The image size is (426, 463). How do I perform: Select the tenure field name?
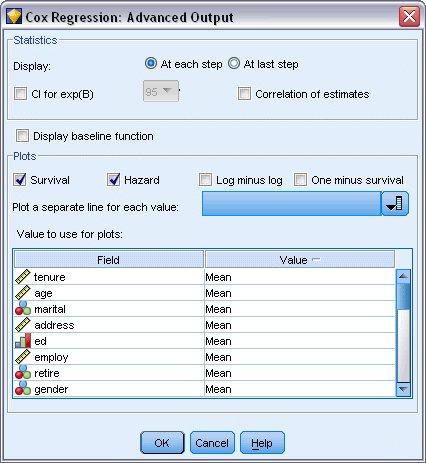point(50,277)
